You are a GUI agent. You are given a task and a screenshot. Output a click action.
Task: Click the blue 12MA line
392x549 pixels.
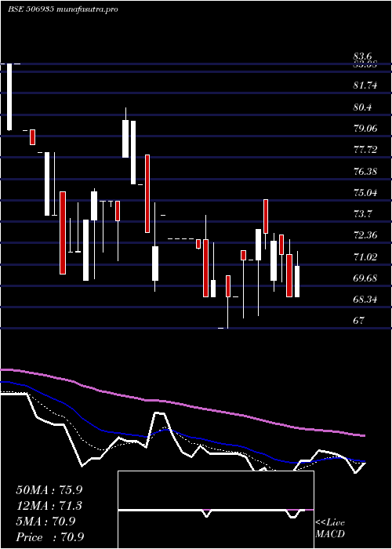pyautogui.click(x=182, y=433)
